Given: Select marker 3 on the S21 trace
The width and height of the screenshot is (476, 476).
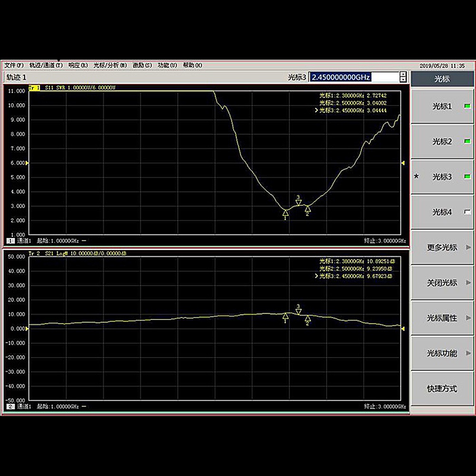Looking at the screenshot, I should coord(298,311).
